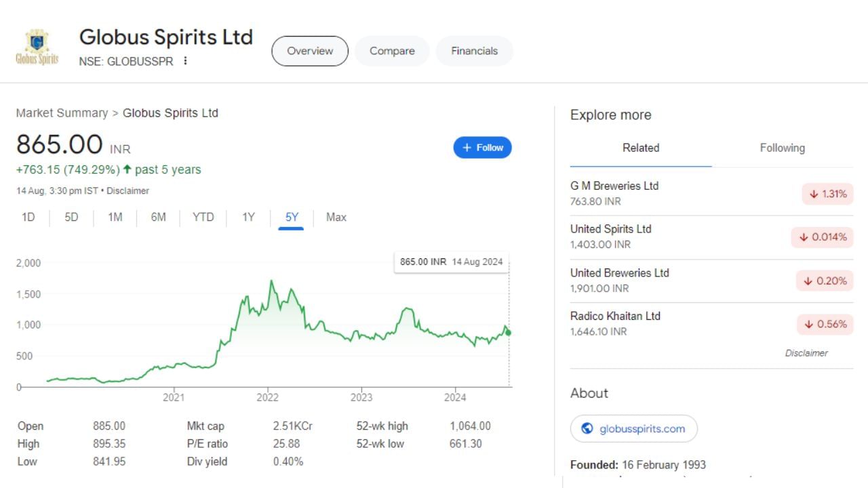Click the Follow button
The image size is (868, 488).
[482, 147]
